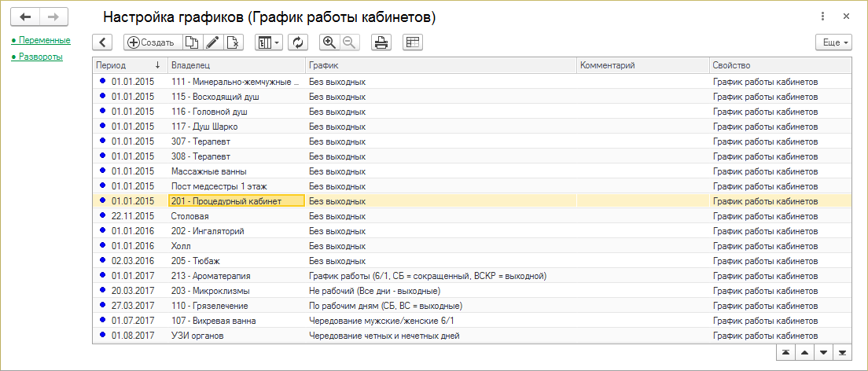Click the copy record icon
Image resolution: width=868 pixels, height=371 pixels.
(x=191, y=42)
